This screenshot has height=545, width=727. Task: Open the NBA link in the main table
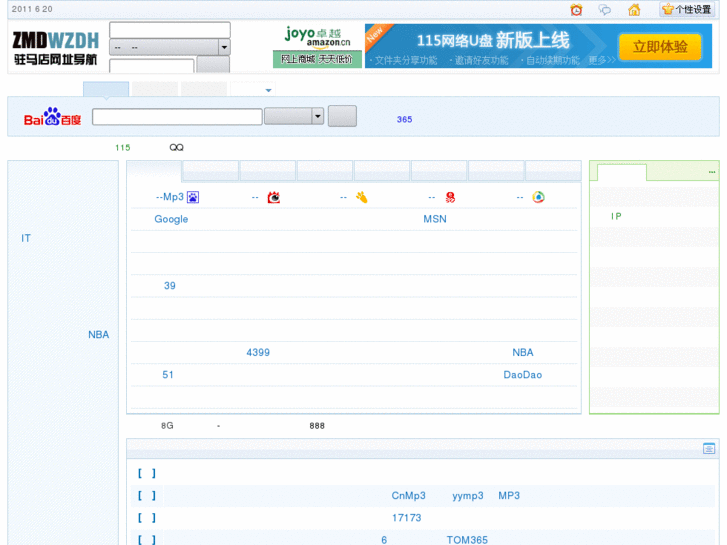pos(523,353)
